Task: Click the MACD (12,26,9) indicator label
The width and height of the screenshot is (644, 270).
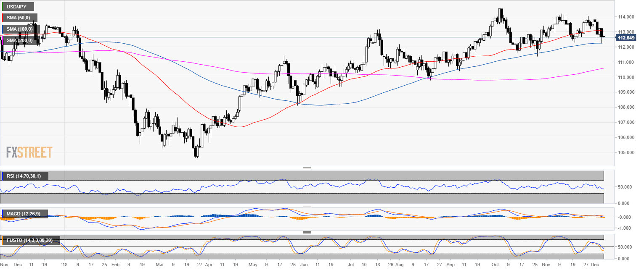Action: (x=24, y=214)
